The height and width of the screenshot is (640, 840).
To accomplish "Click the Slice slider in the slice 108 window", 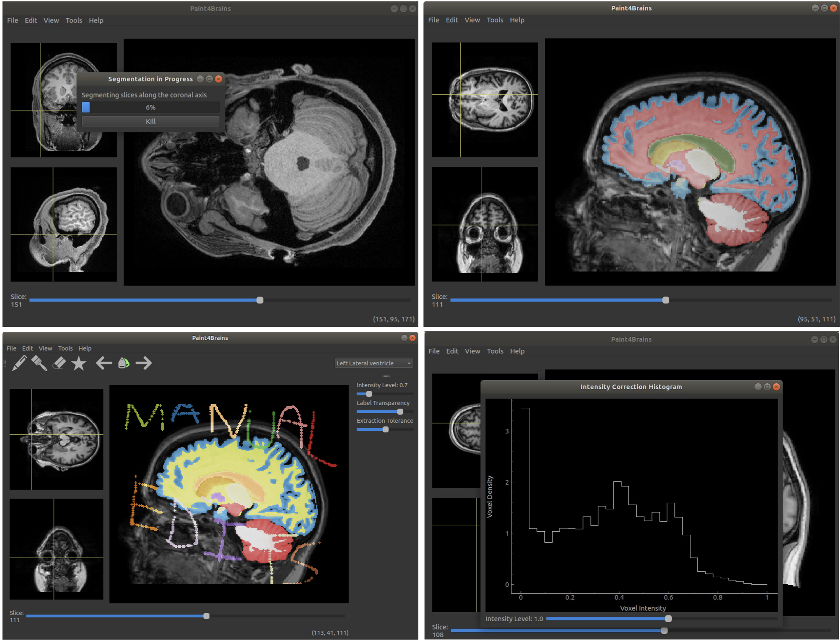I will click(641, 630).
